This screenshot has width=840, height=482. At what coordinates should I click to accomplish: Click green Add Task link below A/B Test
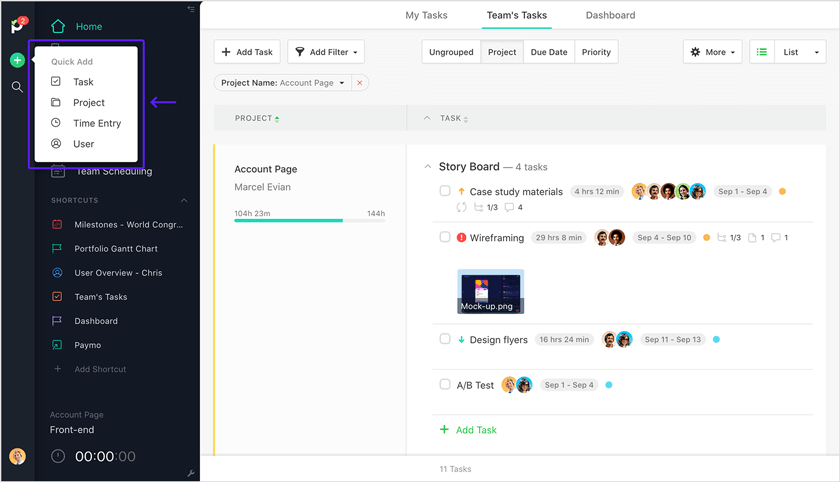click(x=468, y=430)
